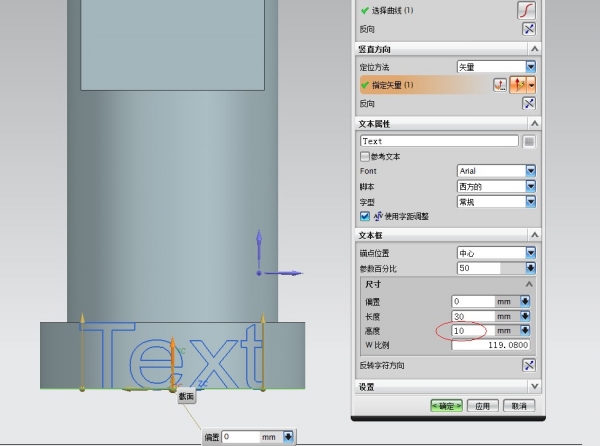
Task: Reverse vertical direction under 指定矢量
Action: [529, 104]
